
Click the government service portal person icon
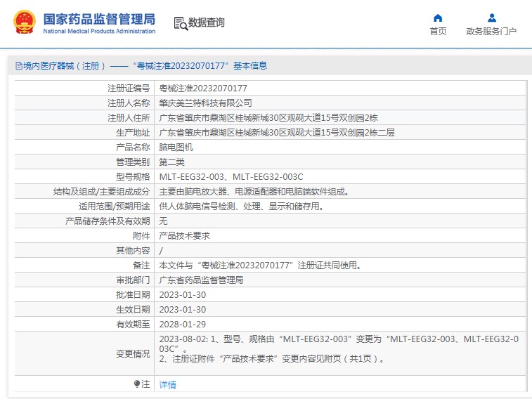[492, 18]
